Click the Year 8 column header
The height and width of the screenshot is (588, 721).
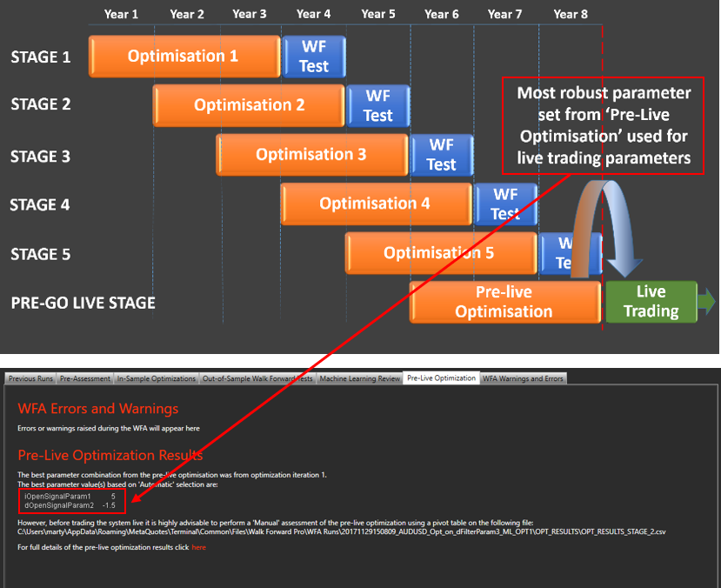pyautogui.click(x=571, y=14)
